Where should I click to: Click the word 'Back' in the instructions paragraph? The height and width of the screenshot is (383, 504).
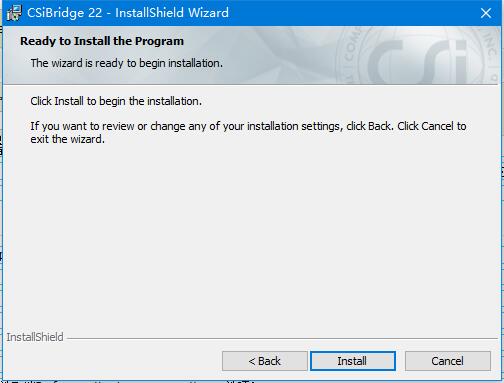tap(380, 126)
